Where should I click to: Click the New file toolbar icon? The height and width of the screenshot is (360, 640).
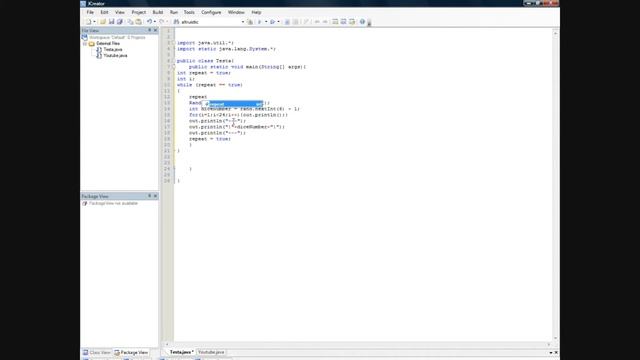click(88, 22)
